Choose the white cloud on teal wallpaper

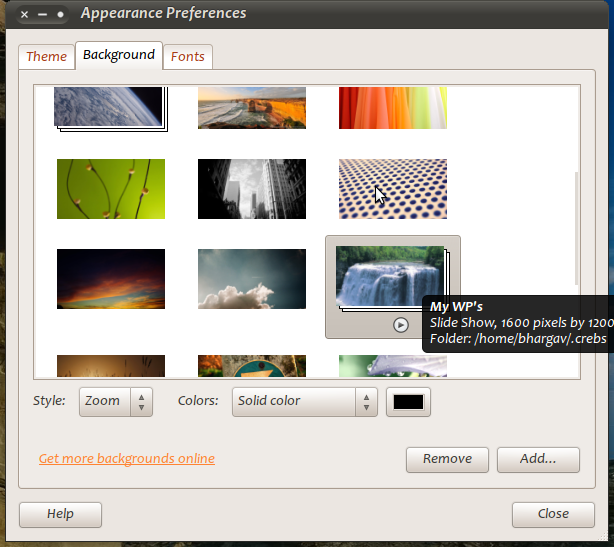(252, 279)
